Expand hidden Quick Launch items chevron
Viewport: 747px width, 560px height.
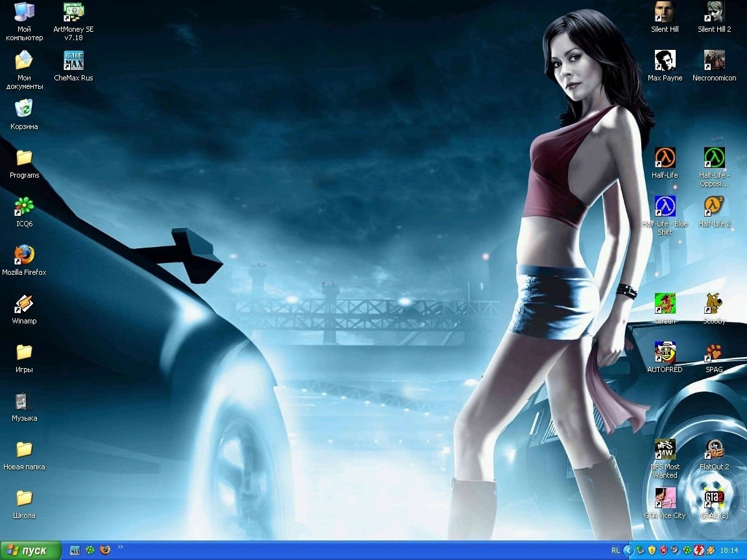coord(120,547)
